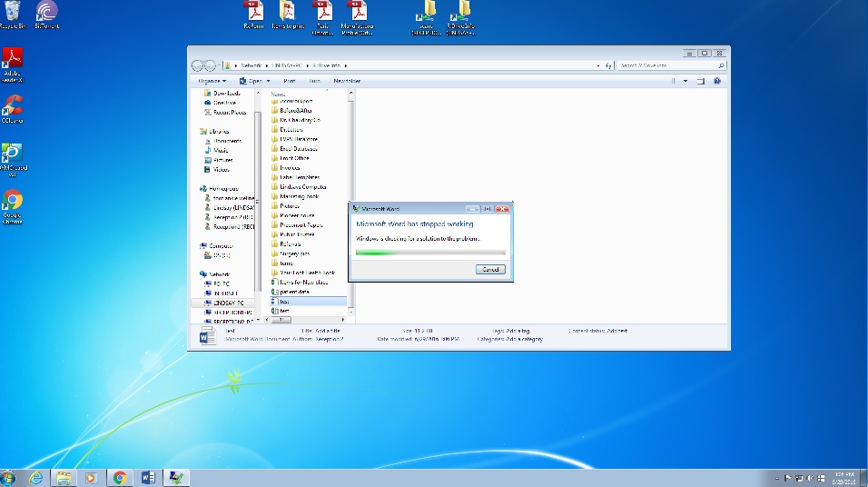Click the change view icon in Explorer
868x487 pixels.
674,81
